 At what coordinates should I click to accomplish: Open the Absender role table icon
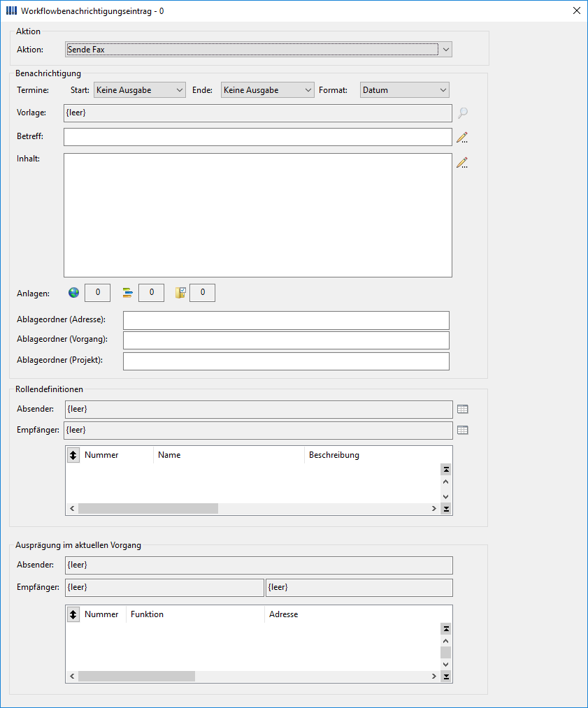(x=462, y=409)
